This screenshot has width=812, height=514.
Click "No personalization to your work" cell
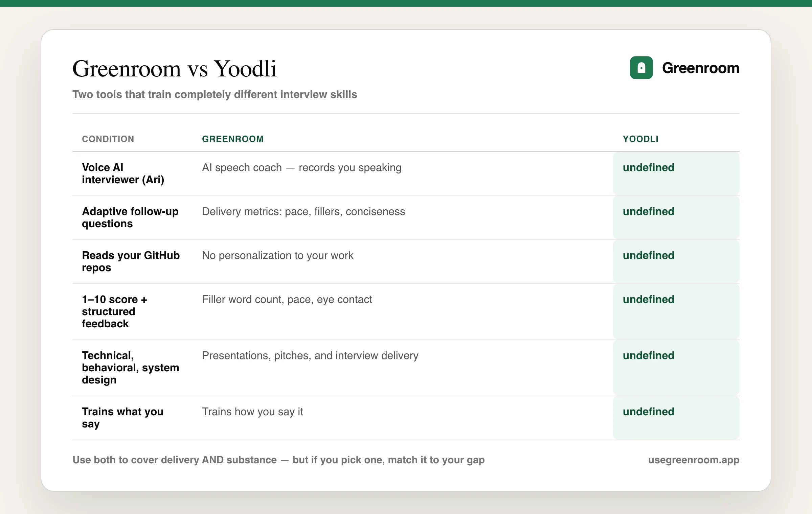[x=278, y=255]
